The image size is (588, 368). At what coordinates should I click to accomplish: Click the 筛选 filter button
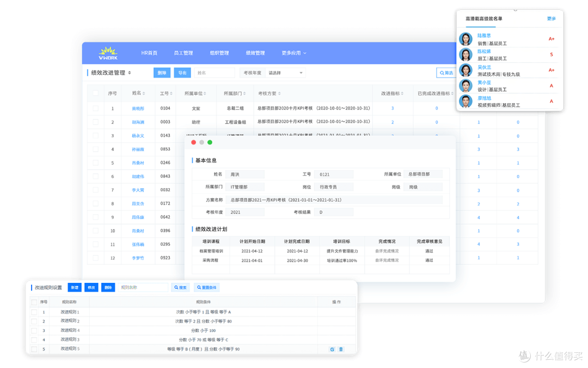446,73
